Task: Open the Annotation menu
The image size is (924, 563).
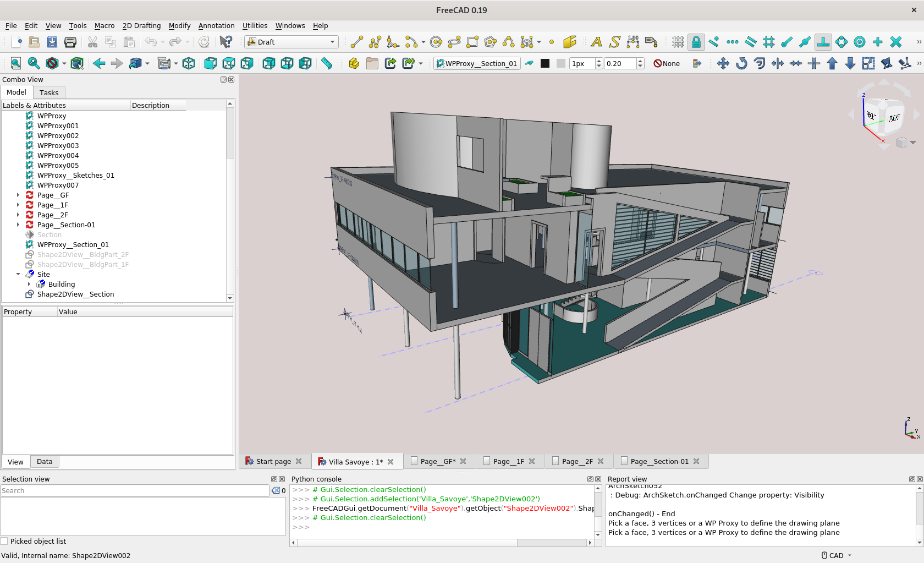Action: (216, 25)
